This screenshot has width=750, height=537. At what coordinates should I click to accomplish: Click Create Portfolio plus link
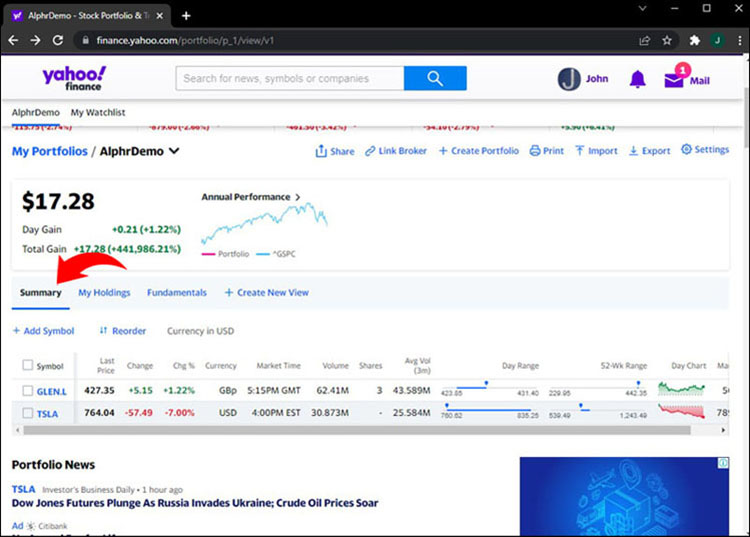(479, 151)
